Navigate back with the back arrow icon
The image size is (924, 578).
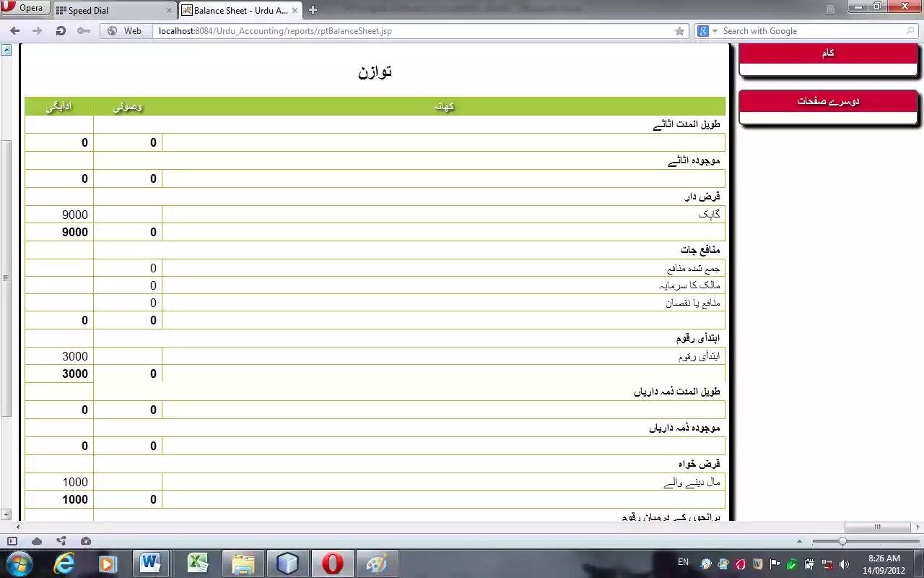[x=14, y=30]
